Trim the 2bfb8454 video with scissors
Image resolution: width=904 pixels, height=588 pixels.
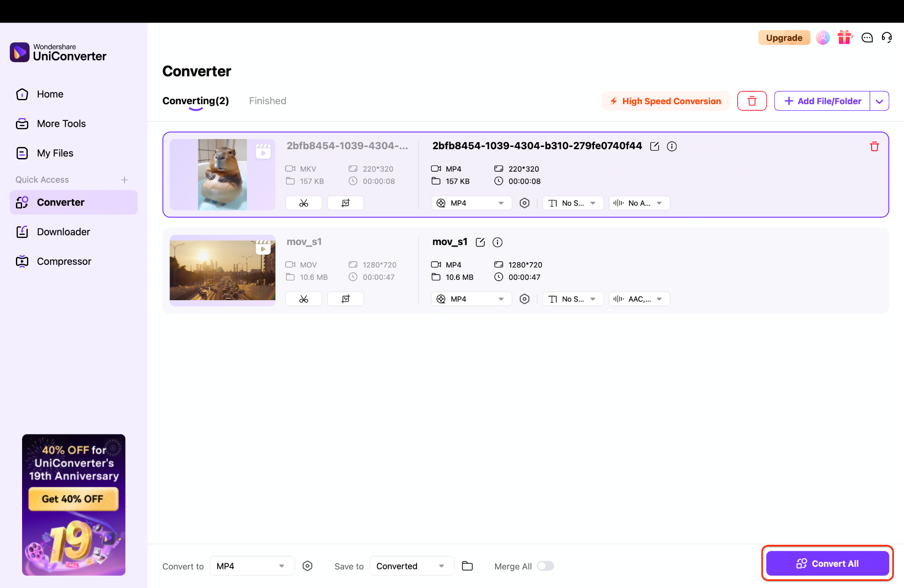(304, 203)
